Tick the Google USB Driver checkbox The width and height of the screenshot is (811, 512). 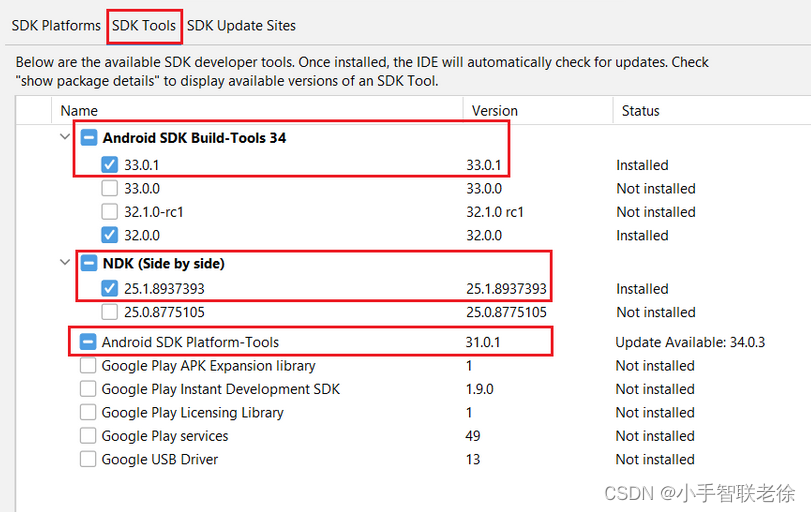(x=88, y=459)
